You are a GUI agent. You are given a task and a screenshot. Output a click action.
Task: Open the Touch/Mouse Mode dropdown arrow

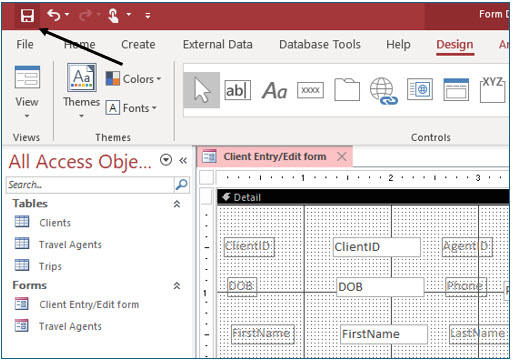click(x=129, y=14)
